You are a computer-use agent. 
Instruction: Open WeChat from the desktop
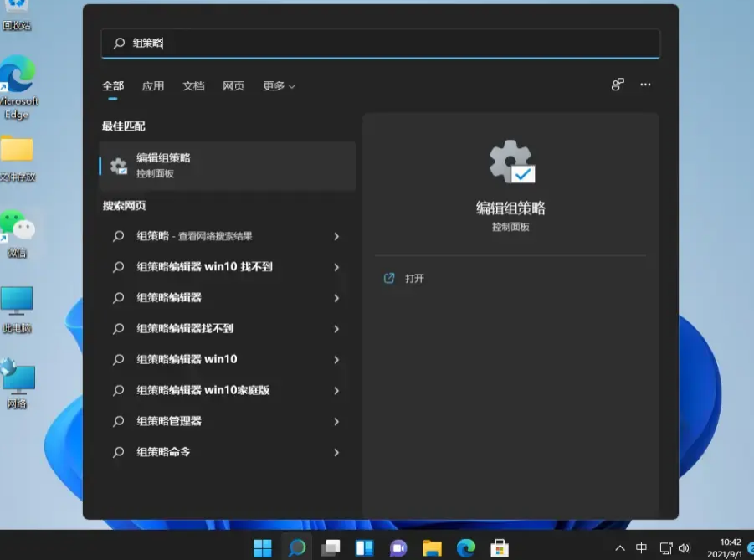[x=18, y=226]
